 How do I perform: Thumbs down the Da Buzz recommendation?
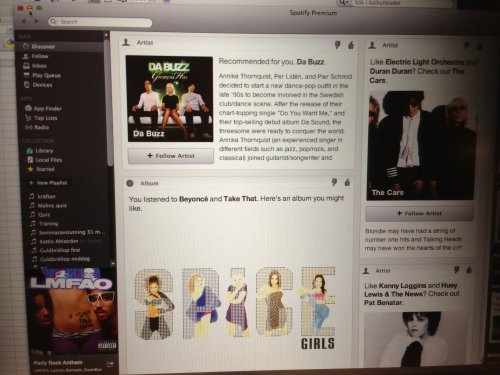[337, 45]
